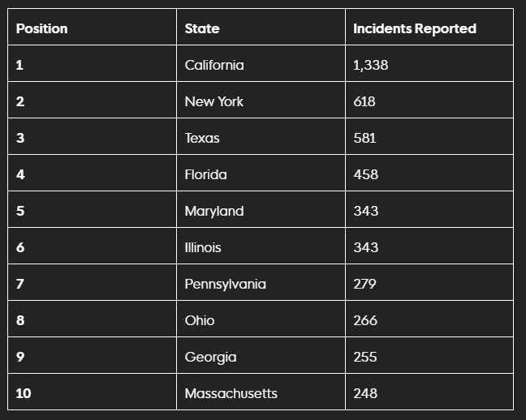Select the Ohio state cell
Viewport: 526px width, 420px height.
pyautogui.click(x=200, y=320)
